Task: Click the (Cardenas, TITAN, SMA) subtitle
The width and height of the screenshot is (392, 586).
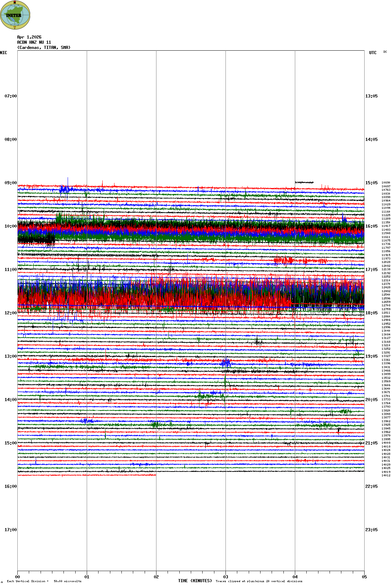Action: click(44, 48)
